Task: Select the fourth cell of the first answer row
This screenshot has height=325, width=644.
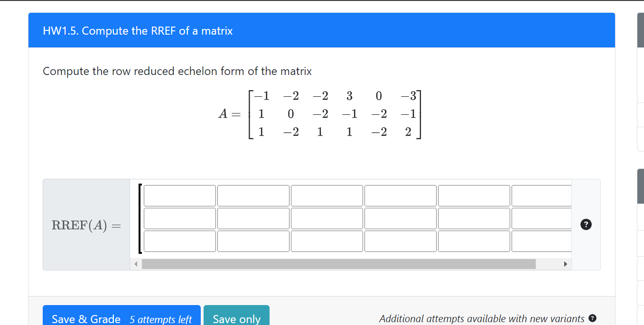Action: click(400, 195)
